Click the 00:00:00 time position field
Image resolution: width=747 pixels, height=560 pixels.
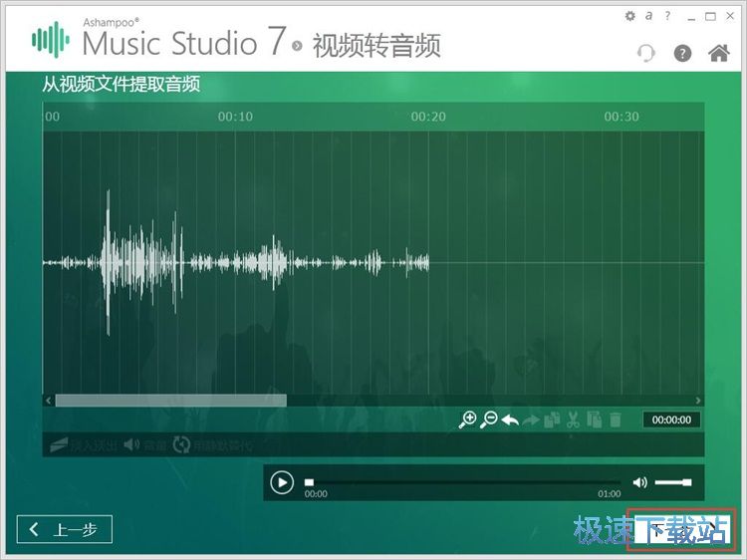[x=671, y=420]
